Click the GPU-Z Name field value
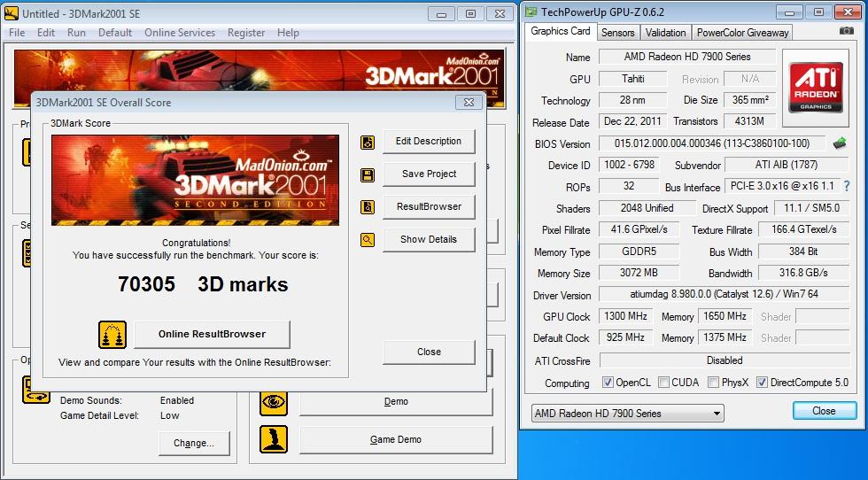This screenshot has height=480, width=868. pos(687,57)
